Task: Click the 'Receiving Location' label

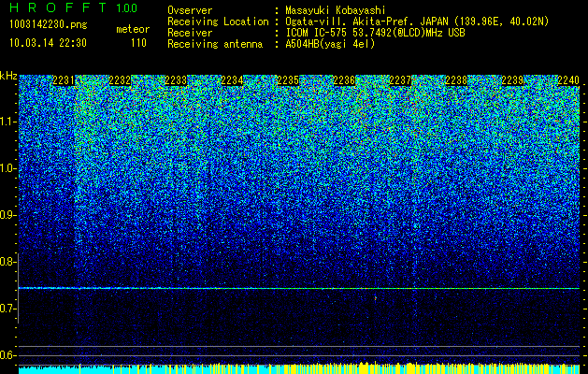Action: click(x=218, y=22)
